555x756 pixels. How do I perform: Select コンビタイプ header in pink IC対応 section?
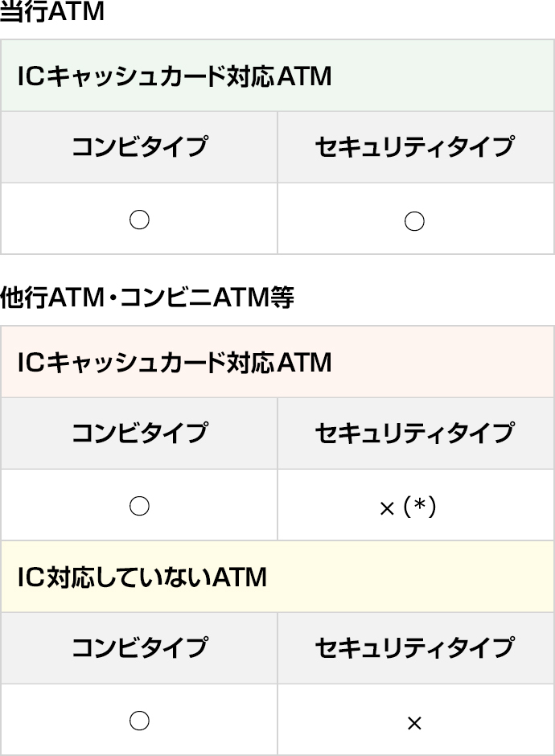tap(139, 433)
